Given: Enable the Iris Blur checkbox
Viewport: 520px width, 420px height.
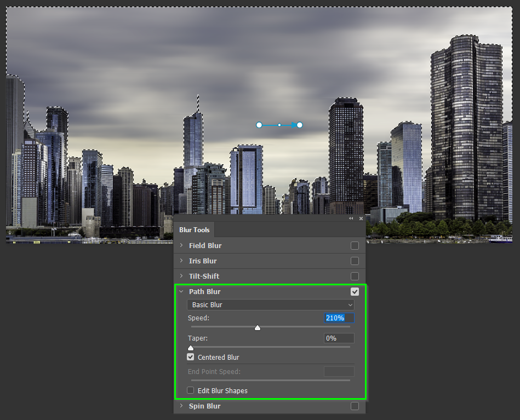Looking at the screenshot, I should point(355,261).
